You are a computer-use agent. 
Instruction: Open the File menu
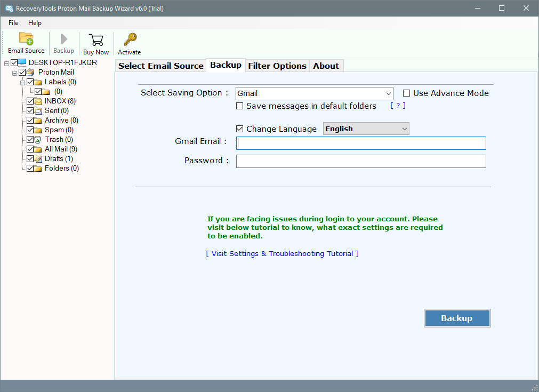coord(13,23)
